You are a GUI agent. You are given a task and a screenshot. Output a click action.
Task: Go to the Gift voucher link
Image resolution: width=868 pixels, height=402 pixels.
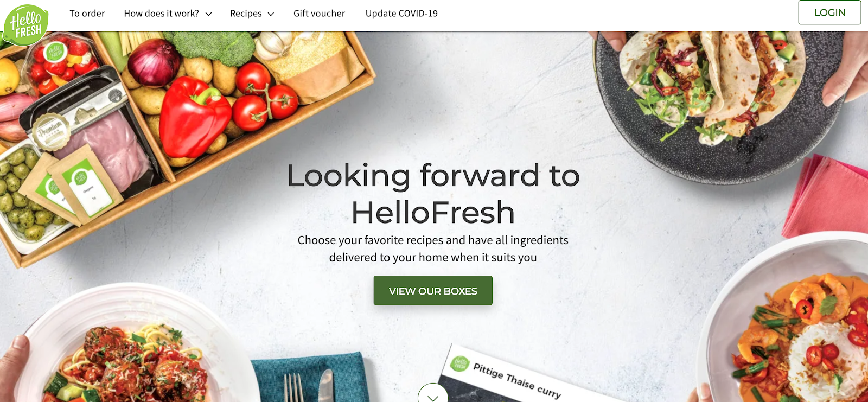click(319, 14)
